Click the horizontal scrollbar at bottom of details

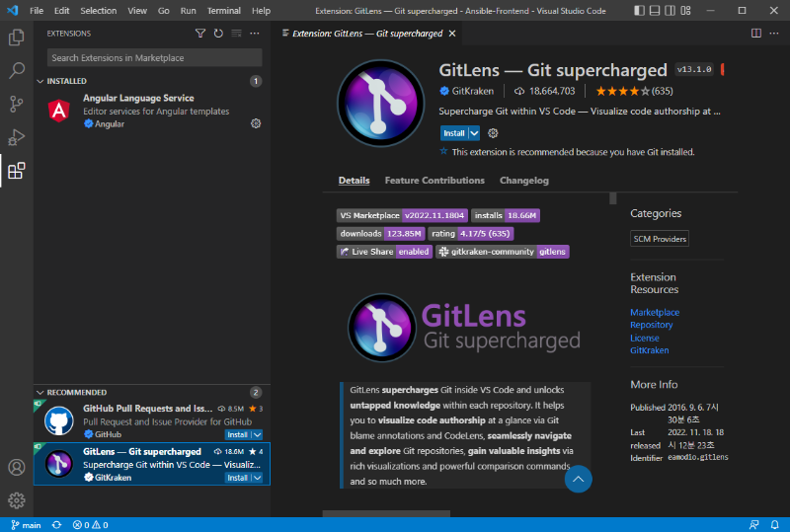386,514
